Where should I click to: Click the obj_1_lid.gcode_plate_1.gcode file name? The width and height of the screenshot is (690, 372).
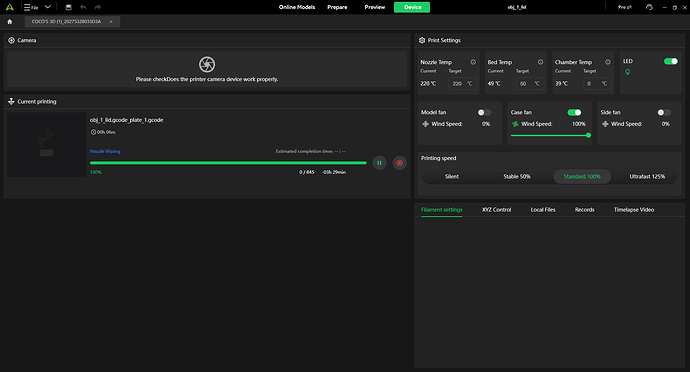pos(126,120)
